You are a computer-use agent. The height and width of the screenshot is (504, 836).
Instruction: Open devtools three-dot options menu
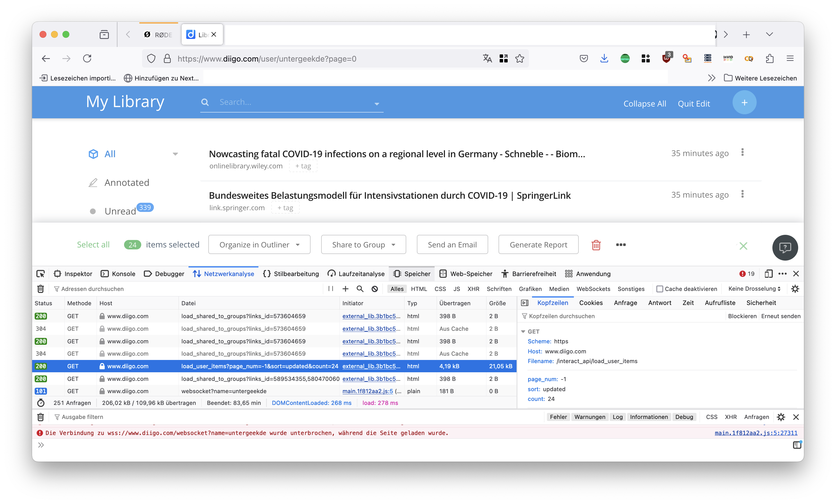pos(782,274)
